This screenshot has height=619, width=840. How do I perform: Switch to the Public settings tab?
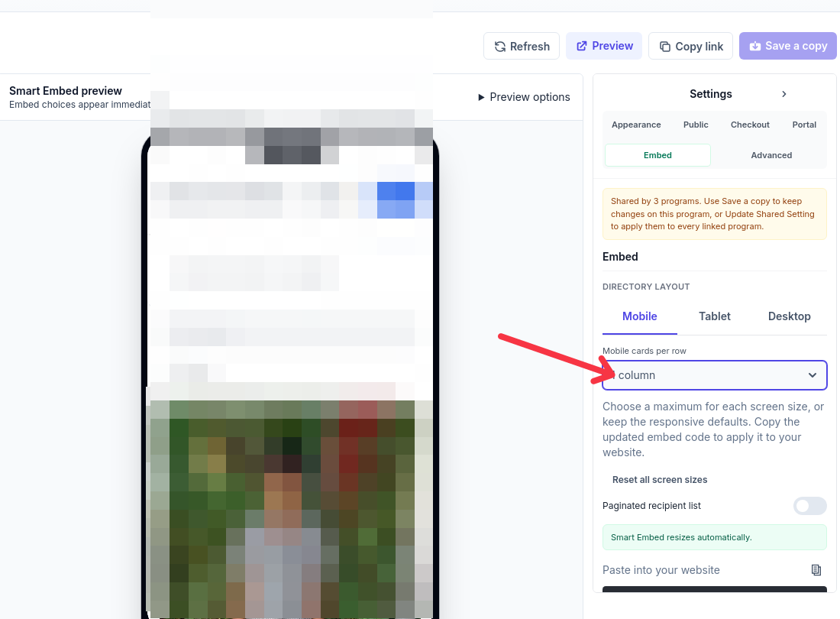coord(696,125)
